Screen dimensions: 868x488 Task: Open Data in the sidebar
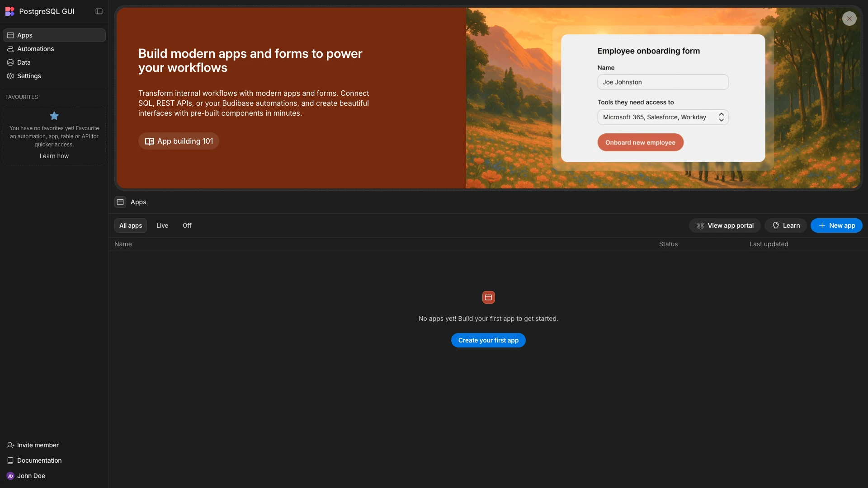(x=54, y=62)
